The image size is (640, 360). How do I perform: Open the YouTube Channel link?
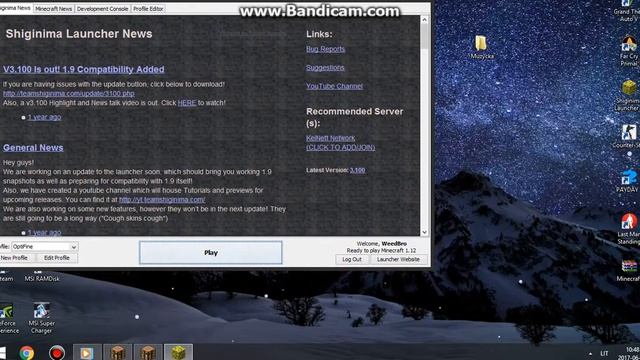334,86
